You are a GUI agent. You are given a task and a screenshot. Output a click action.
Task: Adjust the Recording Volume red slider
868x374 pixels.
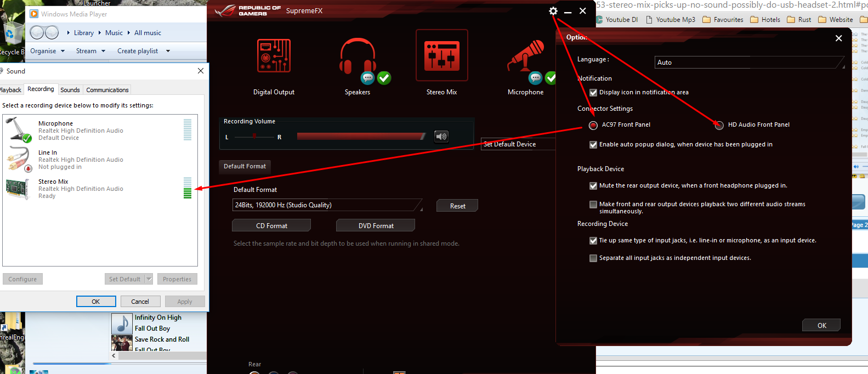361,137
